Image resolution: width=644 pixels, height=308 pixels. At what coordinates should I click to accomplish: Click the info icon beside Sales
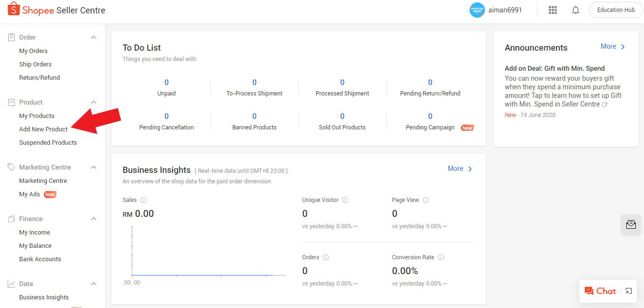click(143, 200)
